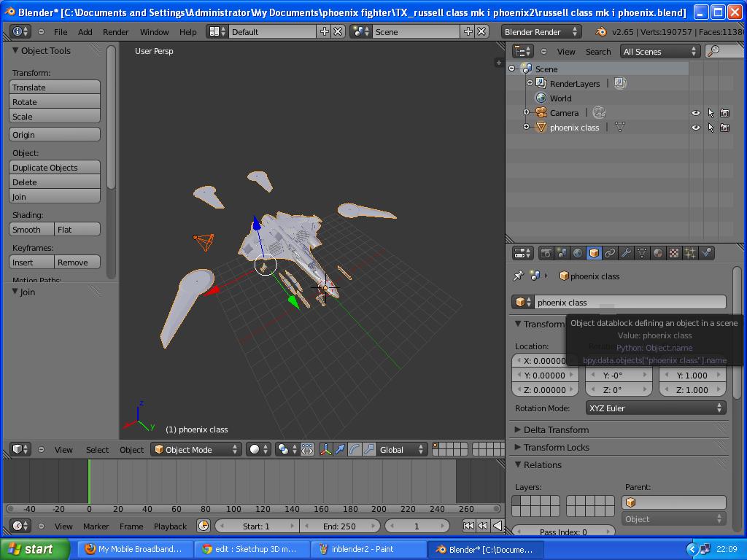Viewport: 747px width, 560px height.
Task: Apply Smooth shading
Action: [x=30, y=229]
